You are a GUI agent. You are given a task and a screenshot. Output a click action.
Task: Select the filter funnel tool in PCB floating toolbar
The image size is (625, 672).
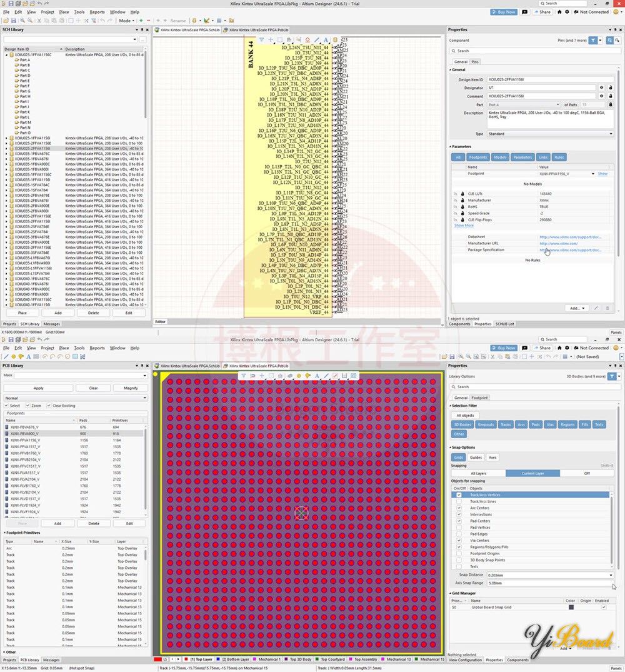pyautogui.click(x=243, y=375)
